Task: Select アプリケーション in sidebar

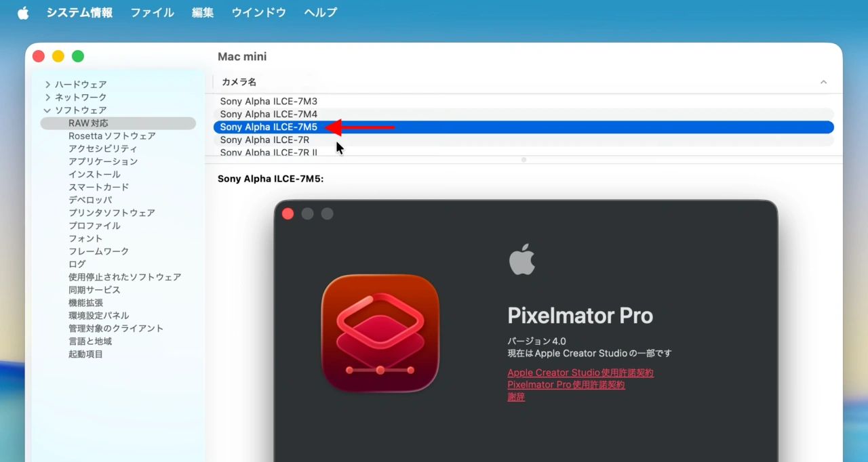Action: (x=103, y=161)
